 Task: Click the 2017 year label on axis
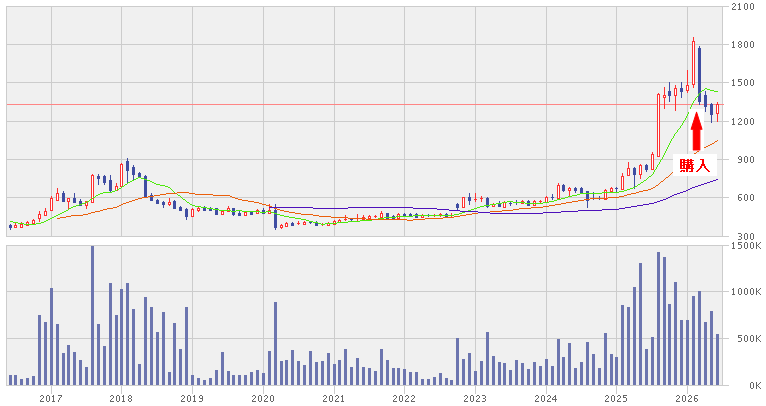pyautogui.click(x=51, y=398)
